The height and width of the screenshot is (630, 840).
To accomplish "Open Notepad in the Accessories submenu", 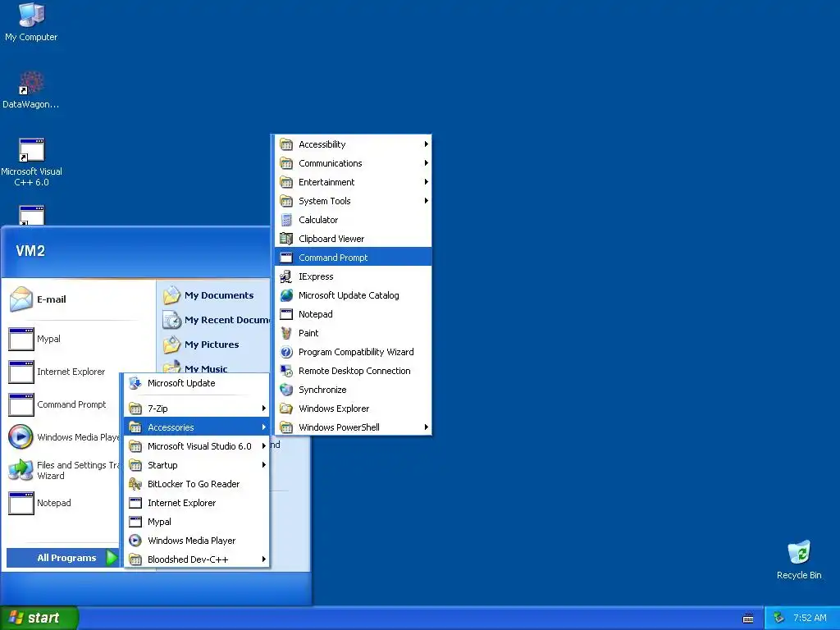I will pos(353,314).
